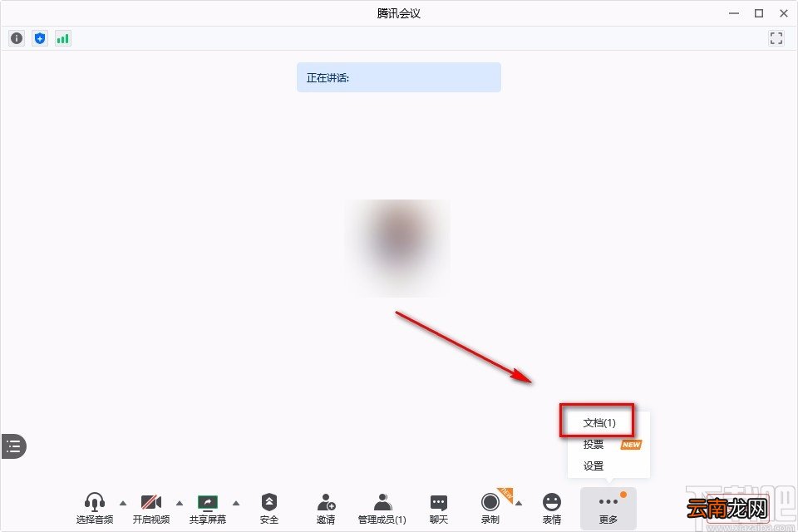Expand audio options arrow

point(123,504)
